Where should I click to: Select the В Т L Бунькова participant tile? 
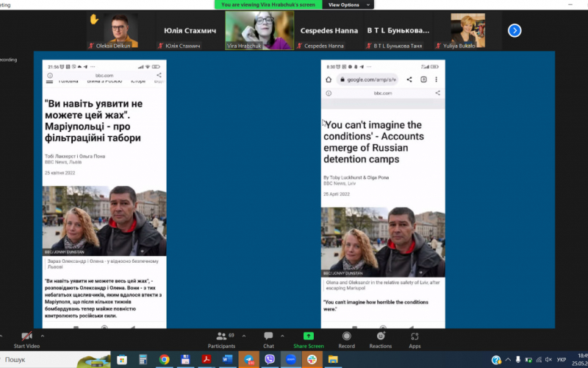[398, 30]
